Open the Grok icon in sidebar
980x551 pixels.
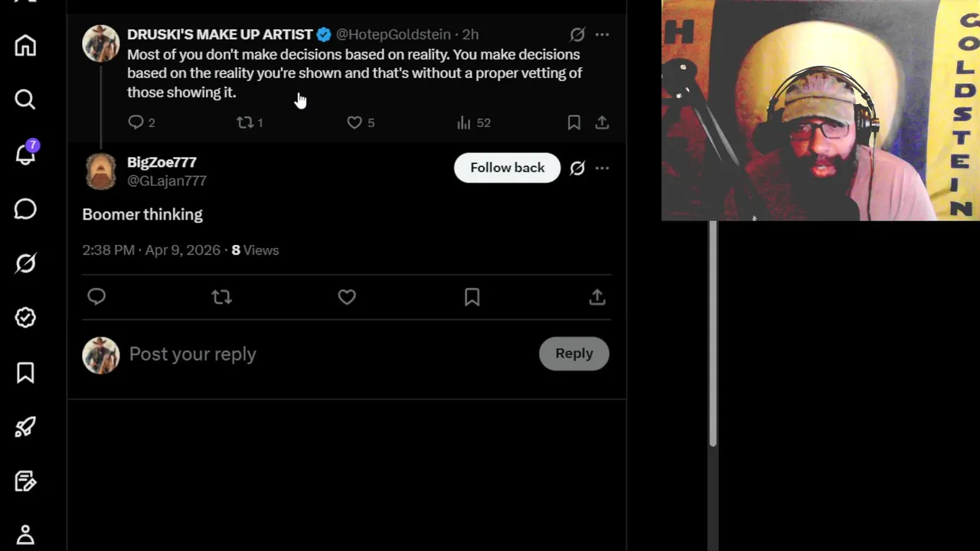pos(25,264)
